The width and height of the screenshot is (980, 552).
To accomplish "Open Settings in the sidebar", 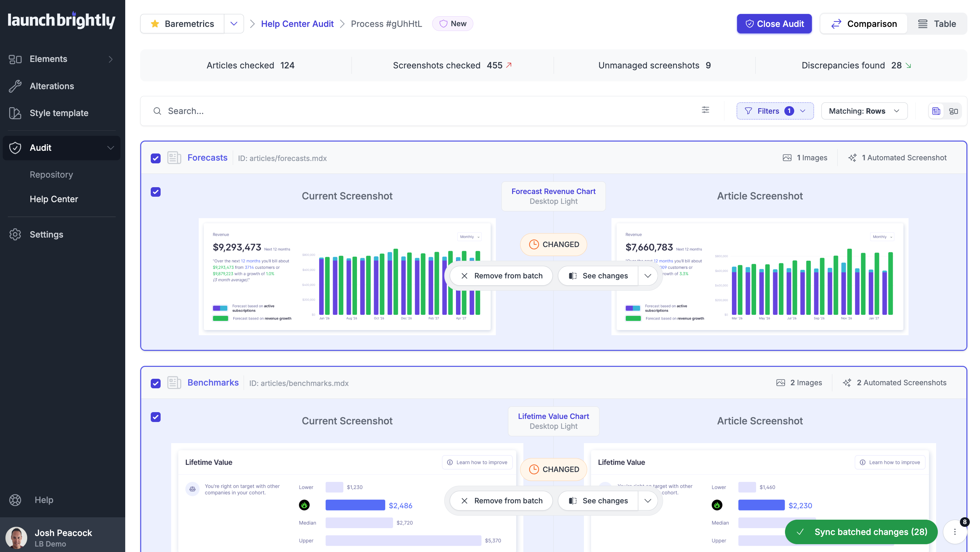I will 61,234.
